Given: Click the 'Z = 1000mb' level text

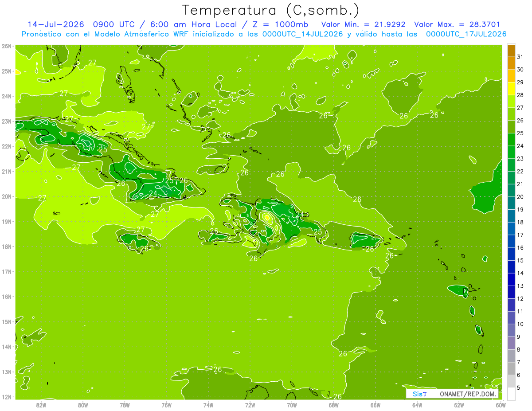Looking at the screenshot, I should click(280, 24).
